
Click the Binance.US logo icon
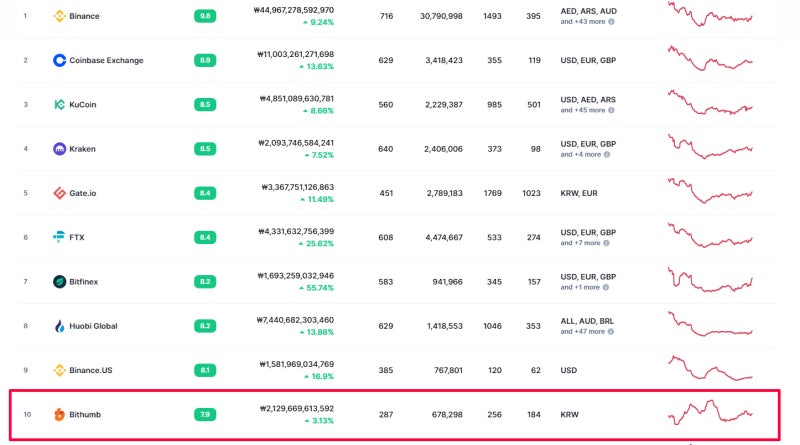pyautogui.click(x=60, y=370)
